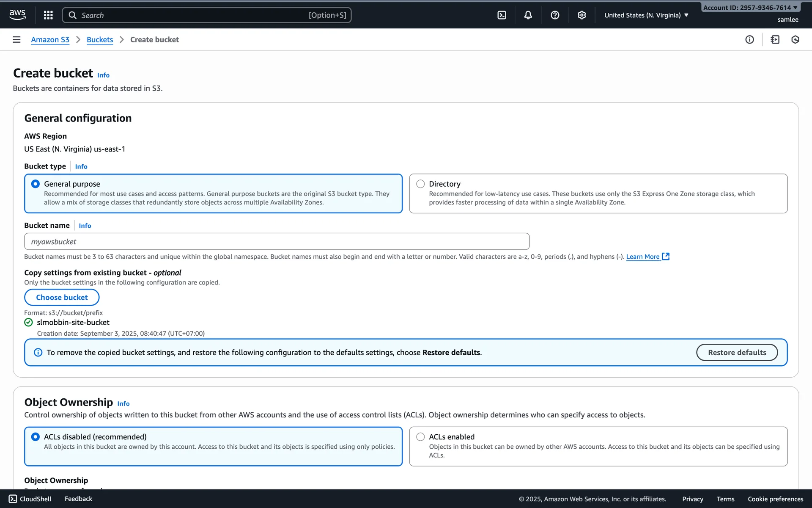812x508 pixels.
Task: Launch CloudShell from top bar icon
Action: click(x=502, y=15)
